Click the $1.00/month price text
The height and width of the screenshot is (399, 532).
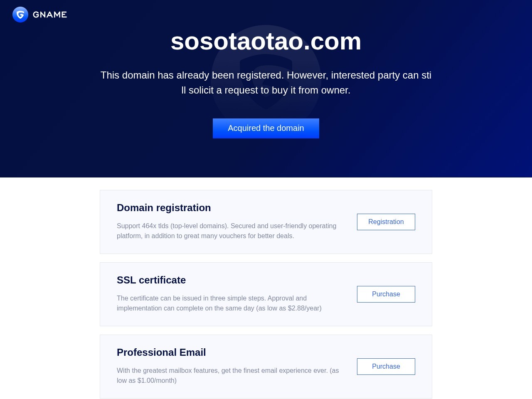coord(157,381)
